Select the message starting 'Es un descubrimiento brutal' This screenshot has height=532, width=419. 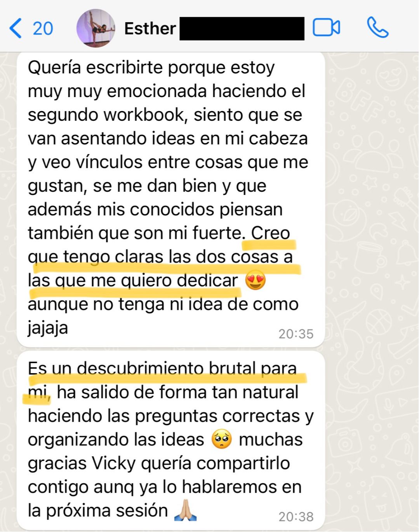pos(171,440)
